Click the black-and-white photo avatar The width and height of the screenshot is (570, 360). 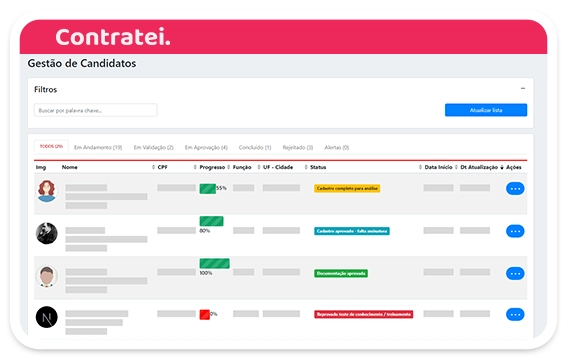coord(47,233)
